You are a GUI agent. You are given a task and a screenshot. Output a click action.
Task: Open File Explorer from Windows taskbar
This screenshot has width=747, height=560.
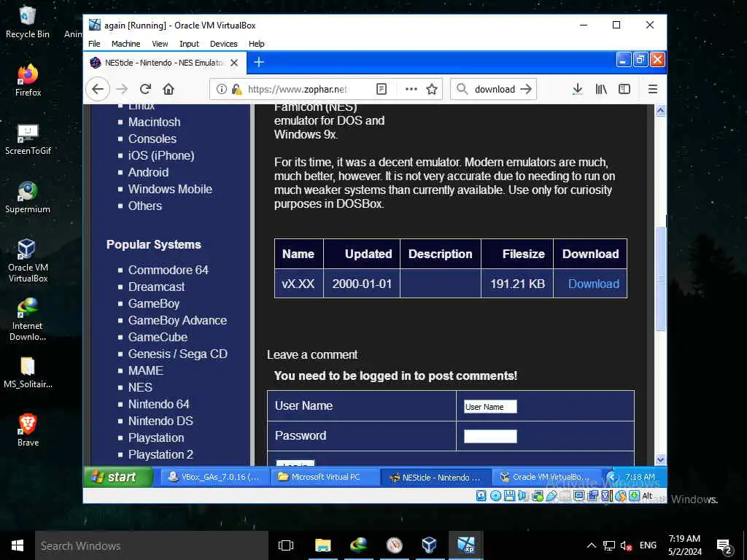tap(322, 545)
